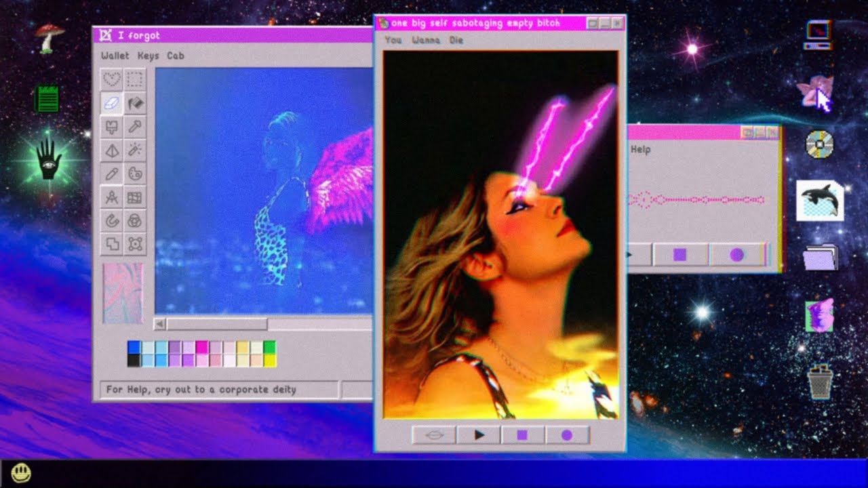This screenshot has width=868, height=488.
Task: Open the orca whale file icon
Action: point(820,201)
